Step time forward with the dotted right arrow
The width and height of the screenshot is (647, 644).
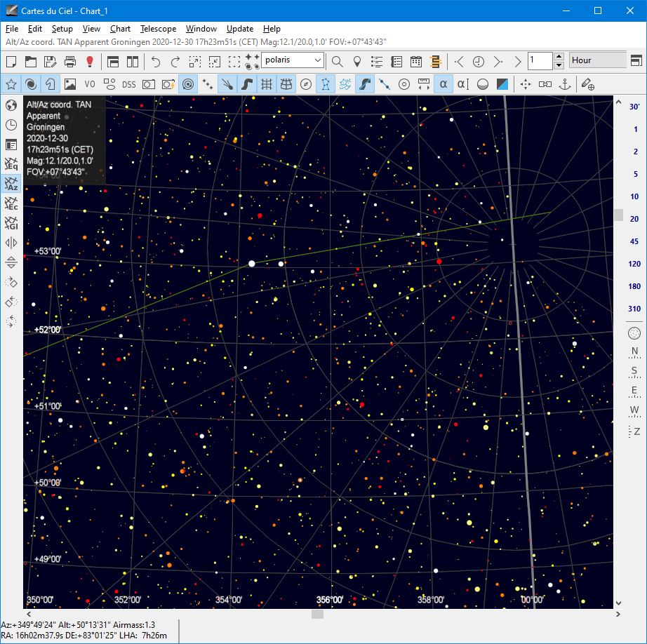pos(498,62)
